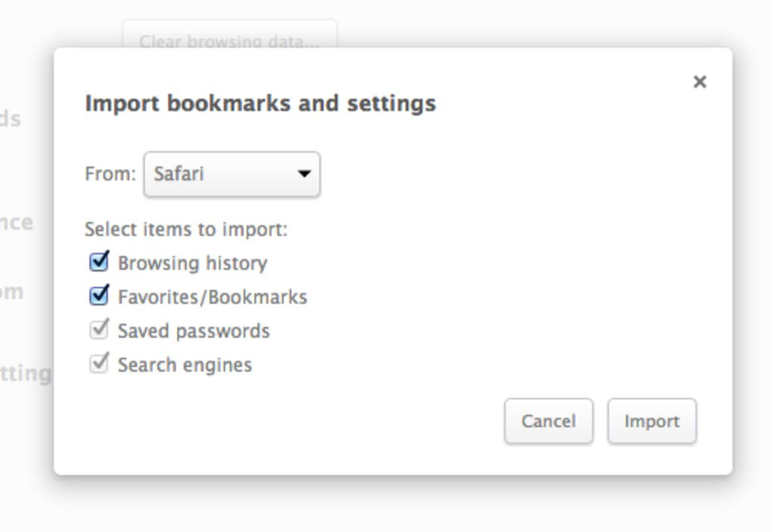The height and width of the screenshot is (532, 771).
Task: Click the Select items to import text
Action: [x=186, y=229]
